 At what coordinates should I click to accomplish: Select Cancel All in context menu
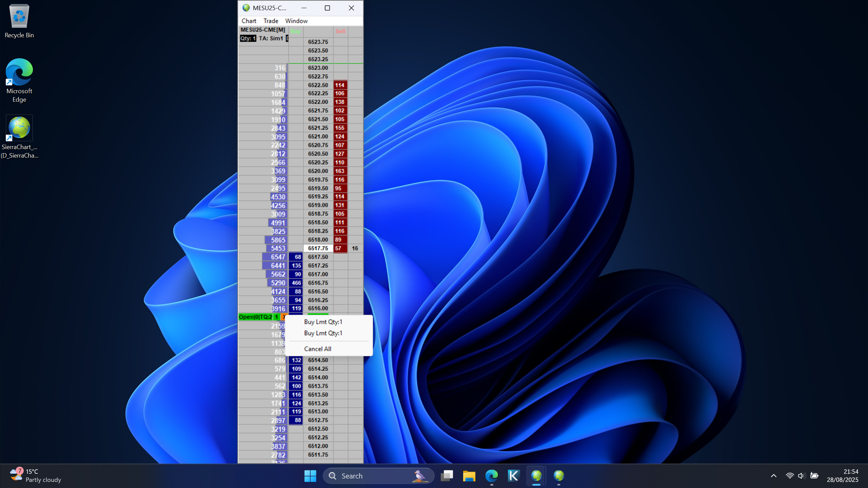click(317, 349)
